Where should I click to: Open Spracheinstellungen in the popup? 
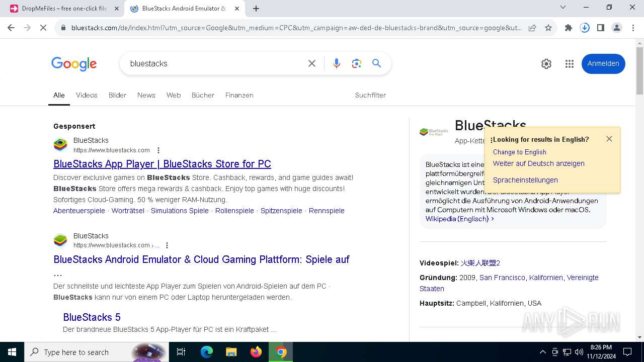(x=525, y=180)
